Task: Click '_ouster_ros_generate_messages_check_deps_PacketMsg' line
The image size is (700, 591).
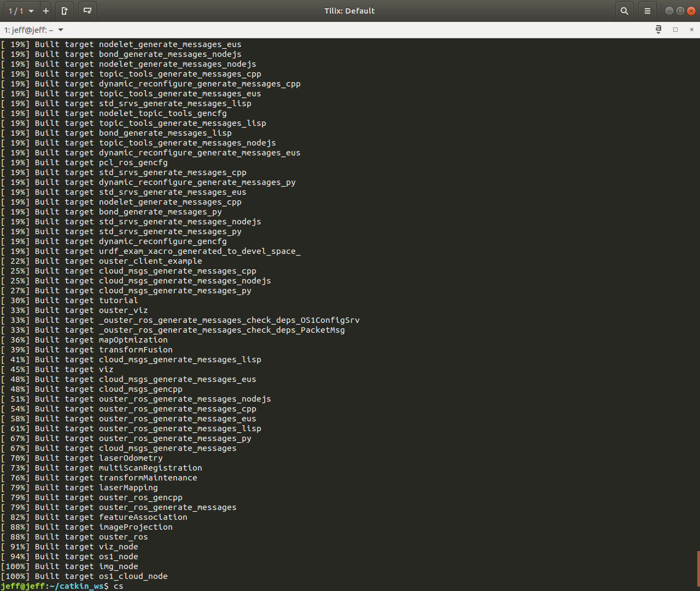Action: coord(173,330)
